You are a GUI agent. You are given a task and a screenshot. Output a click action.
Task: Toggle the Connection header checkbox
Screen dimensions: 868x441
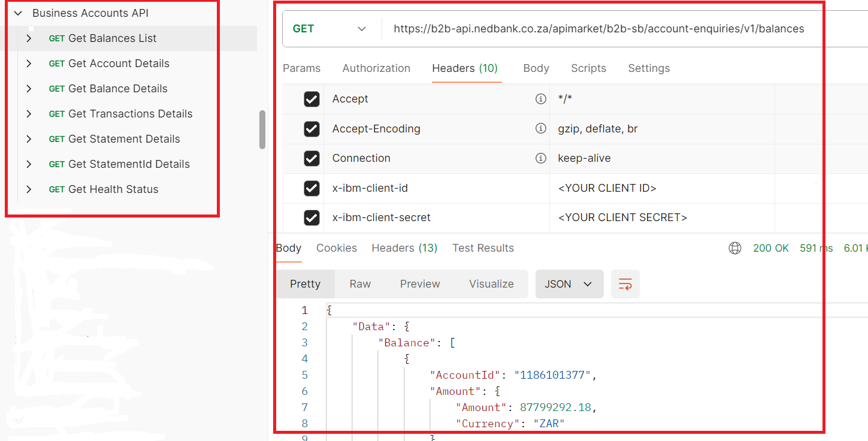pos(311,158)
